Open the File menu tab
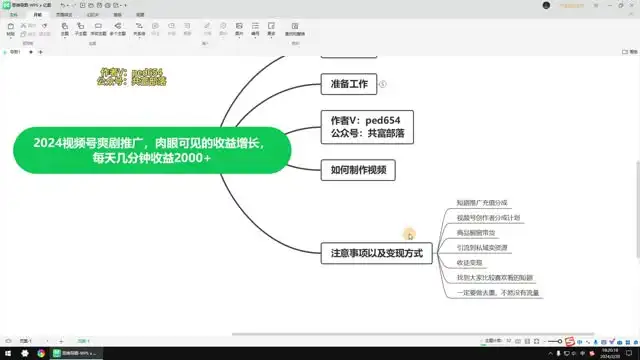 click(14, 15)
